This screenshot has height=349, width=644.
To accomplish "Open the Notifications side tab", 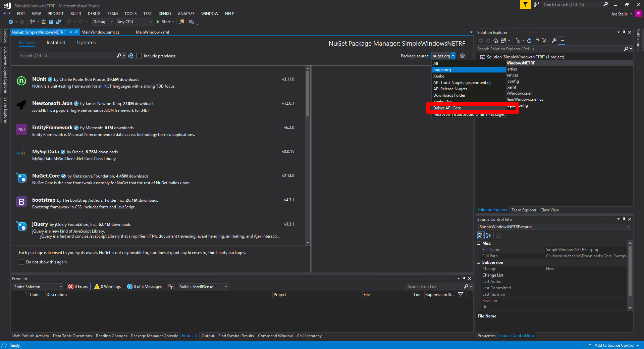I will coord(638,40).
